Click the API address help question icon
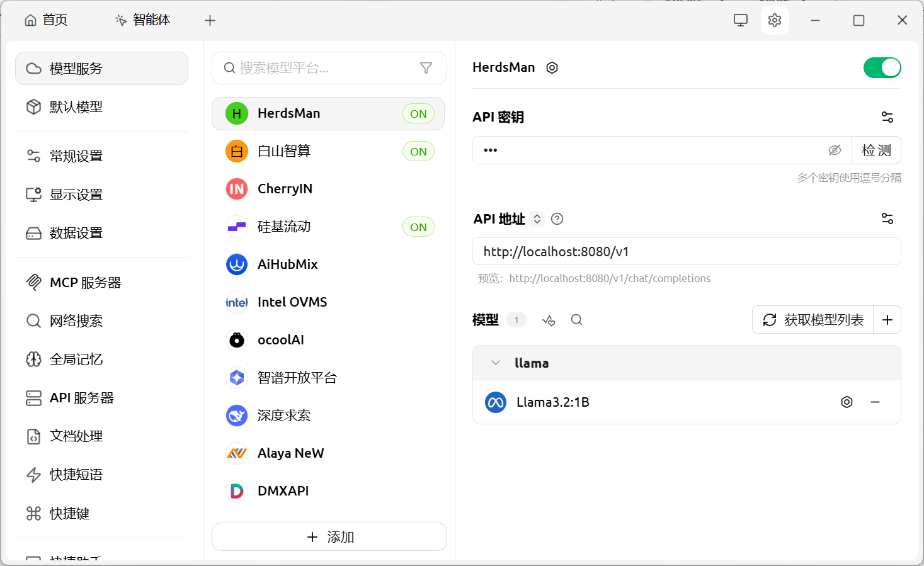This screenshot has height=566, width=924. tap(557, 218)
